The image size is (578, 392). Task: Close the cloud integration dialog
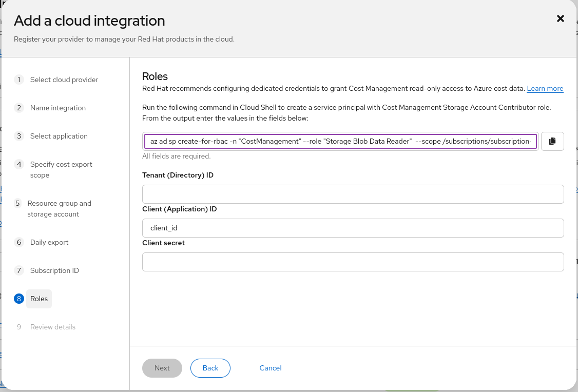(x=561, y=18)
